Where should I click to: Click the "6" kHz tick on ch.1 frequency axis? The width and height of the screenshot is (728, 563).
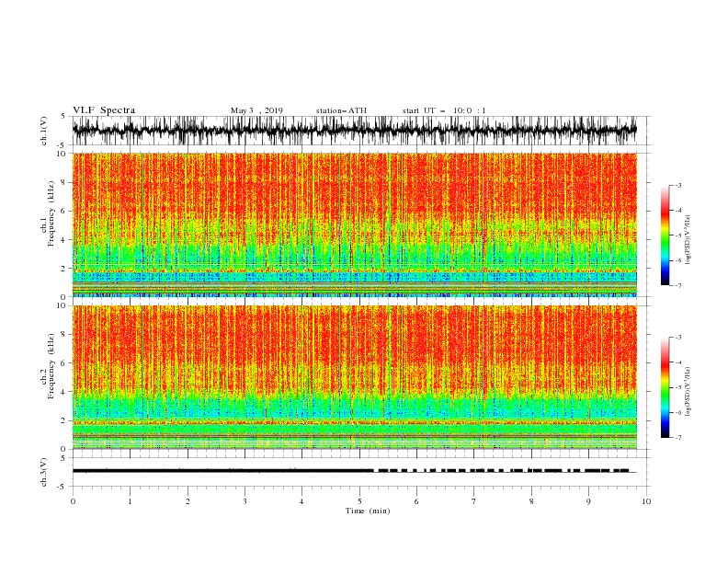coord(64,211)
